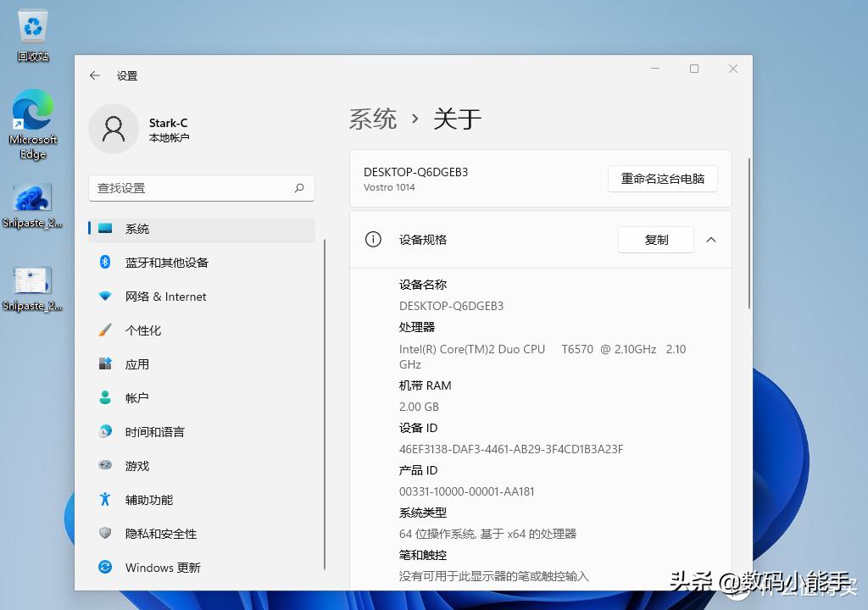Open 游戏 settings page
Image resolution: width=868 pixels, height=610 pixels.
pyautogui.click(x=138, y=466)
